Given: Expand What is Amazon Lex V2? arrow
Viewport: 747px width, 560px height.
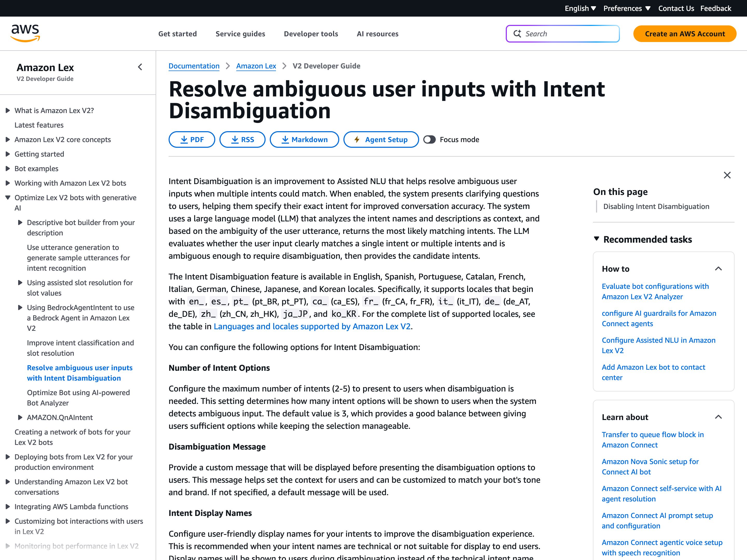Looking at the screenshot, I should point(8,110).
